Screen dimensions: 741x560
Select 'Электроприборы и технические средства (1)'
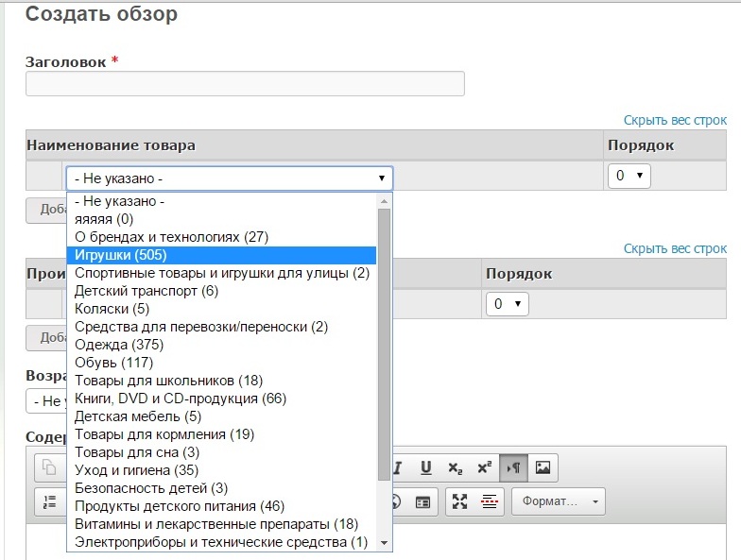tap(222, 542)
